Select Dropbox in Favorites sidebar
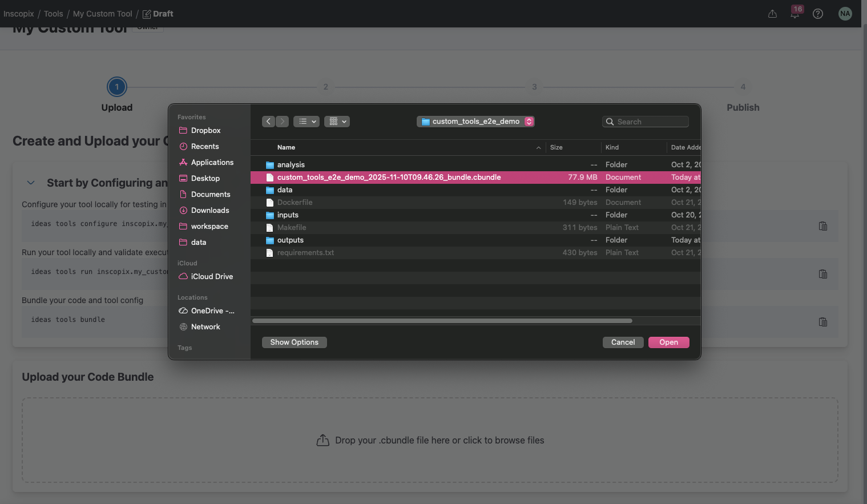The image size is (867, 504). (x=205, y=131)
